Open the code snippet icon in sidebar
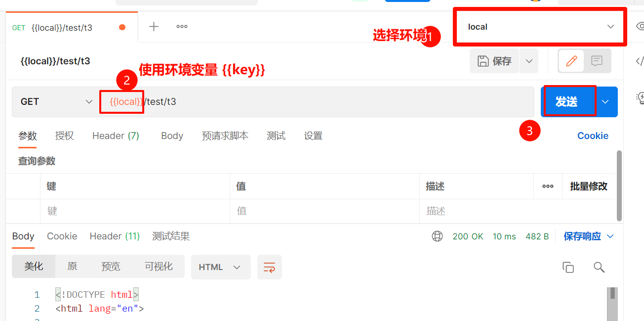Screen dimensions: 644x321 coord(640,61)
